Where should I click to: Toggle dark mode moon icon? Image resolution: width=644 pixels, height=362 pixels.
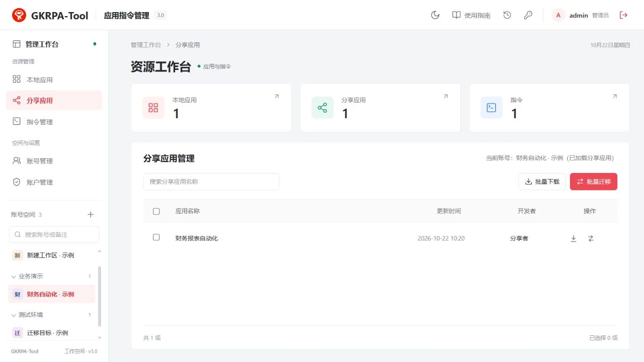point(435,15)
